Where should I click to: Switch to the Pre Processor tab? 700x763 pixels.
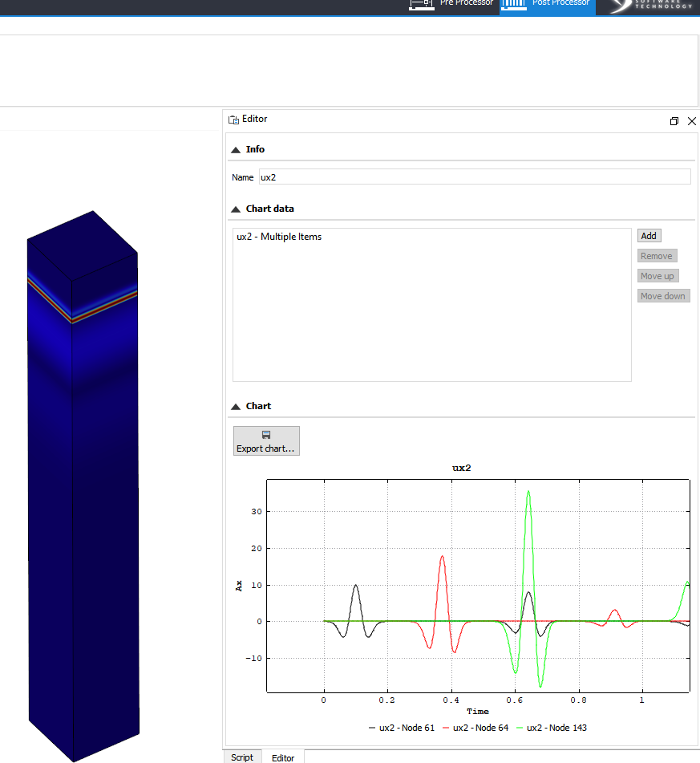[x=451, y=4]
